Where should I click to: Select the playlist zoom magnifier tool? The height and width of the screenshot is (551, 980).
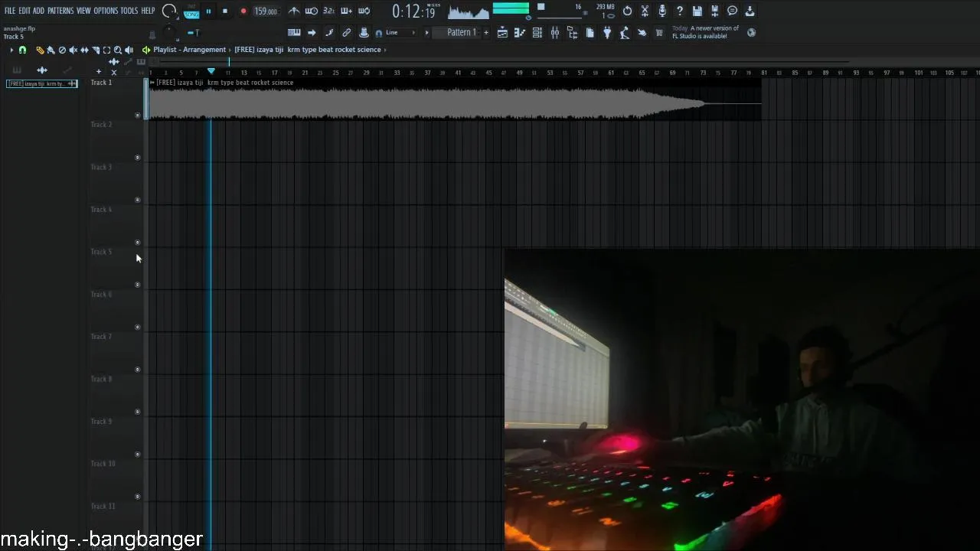[118, 50]
